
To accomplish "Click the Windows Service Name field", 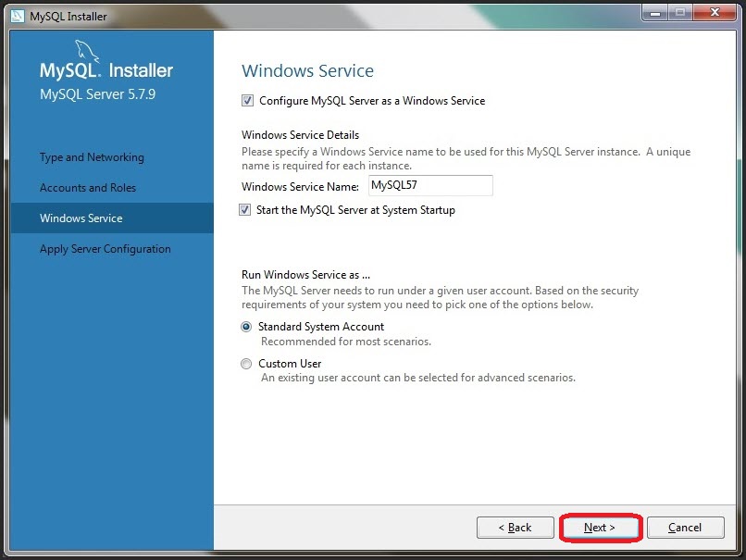I will 430,185.
